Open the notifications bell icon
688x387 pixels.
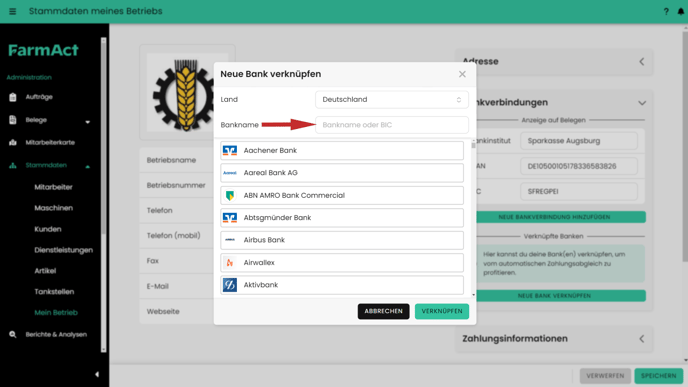coord(681,11)
